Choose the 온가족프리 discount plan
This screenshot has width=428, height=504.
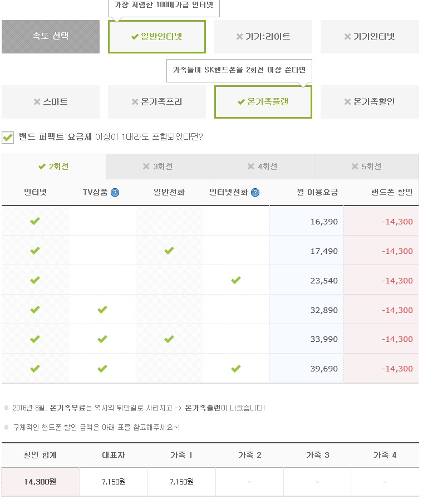(x=156, y=102)
